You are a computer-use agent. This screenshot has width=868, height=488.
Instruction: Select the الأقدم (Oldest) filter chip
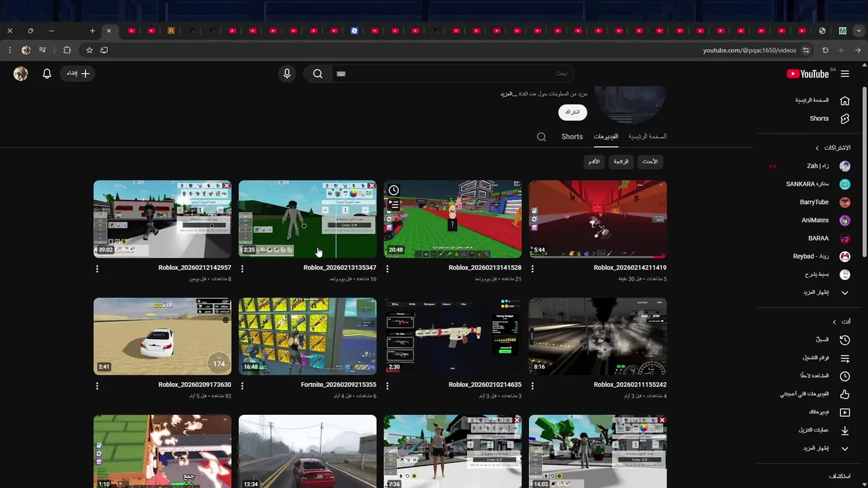[x=594, y=162]
